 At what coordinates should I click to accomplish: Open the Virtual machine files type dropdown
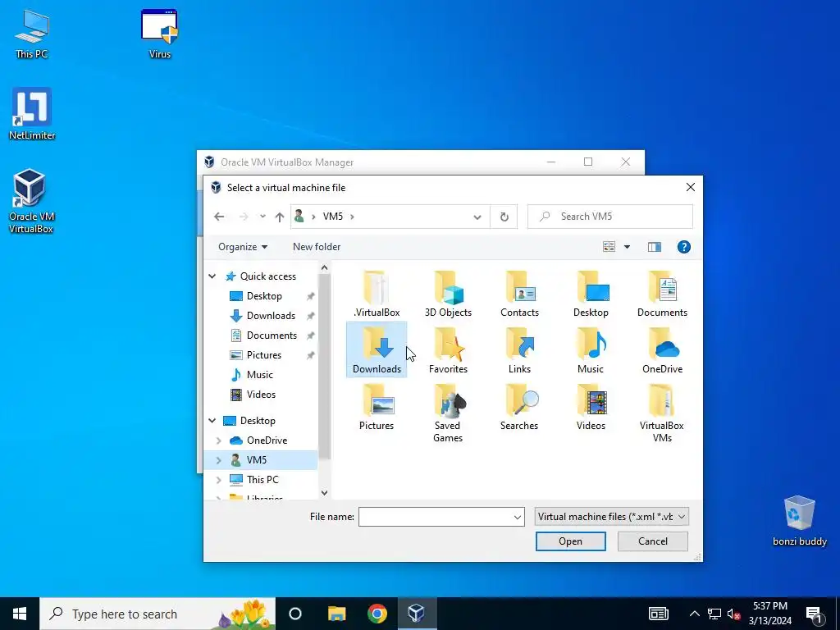[611, 517]
